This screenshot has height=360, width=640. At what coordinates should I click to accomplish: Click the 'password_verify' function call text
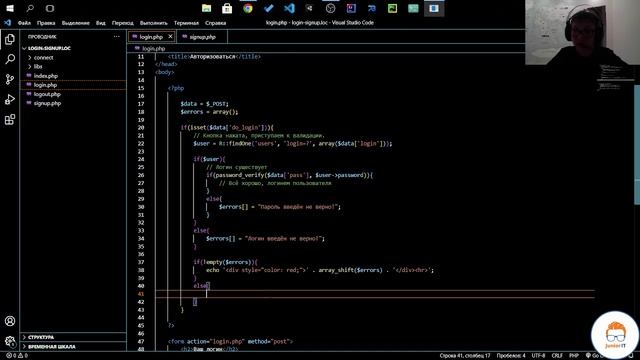239,175
